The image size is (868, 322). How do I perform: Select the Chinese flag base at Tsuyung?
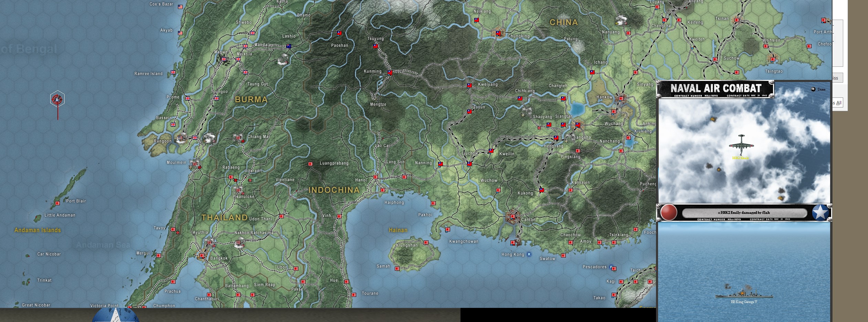click(375, 46)
